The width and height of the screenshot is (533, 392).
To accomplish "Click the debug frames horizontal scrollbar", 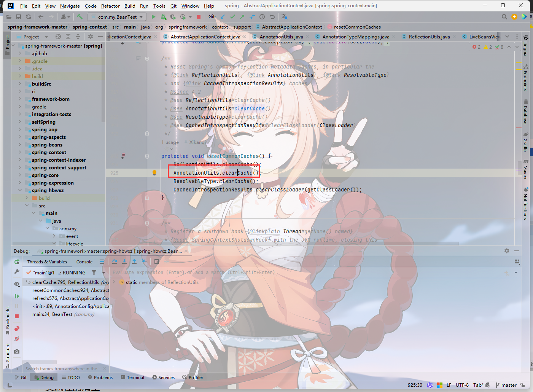I will click(x=40, y=362).
